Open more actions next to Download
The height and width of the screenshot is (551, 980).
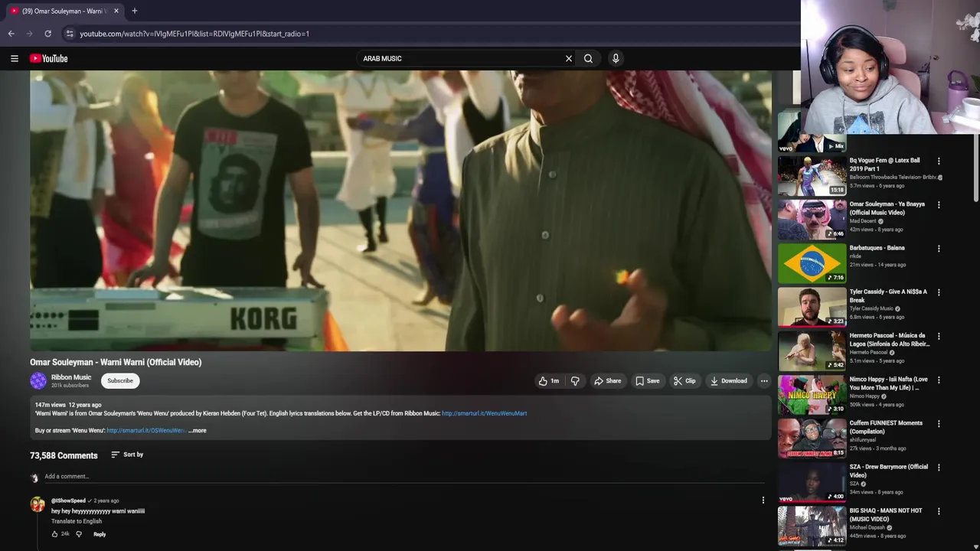(763, 380)
